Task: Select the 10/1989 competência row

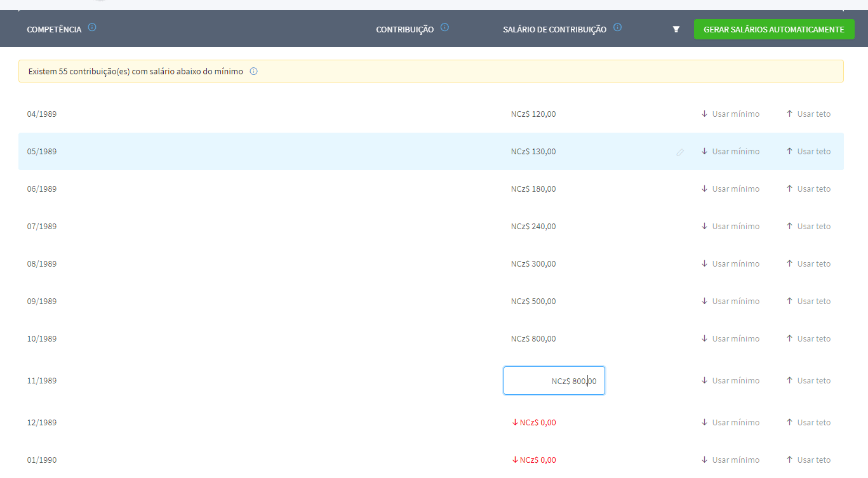Action: click(42, 339)
